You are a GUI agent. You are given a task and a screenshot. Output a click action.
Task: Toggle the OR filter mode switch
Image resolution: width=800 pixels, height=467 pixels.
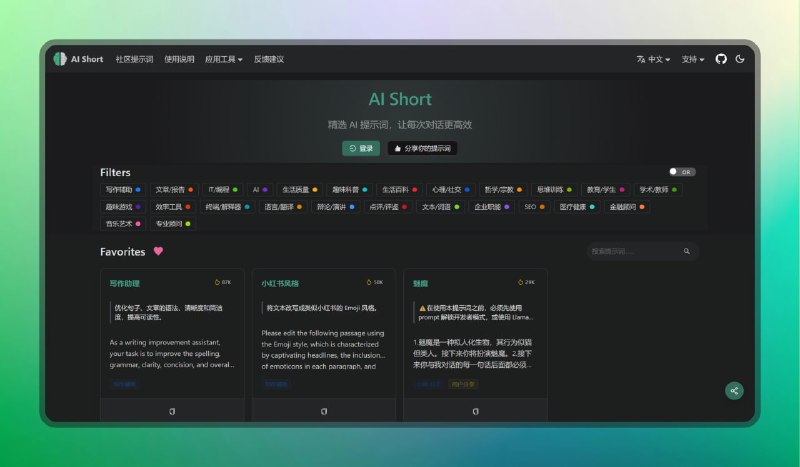(682, 172)
